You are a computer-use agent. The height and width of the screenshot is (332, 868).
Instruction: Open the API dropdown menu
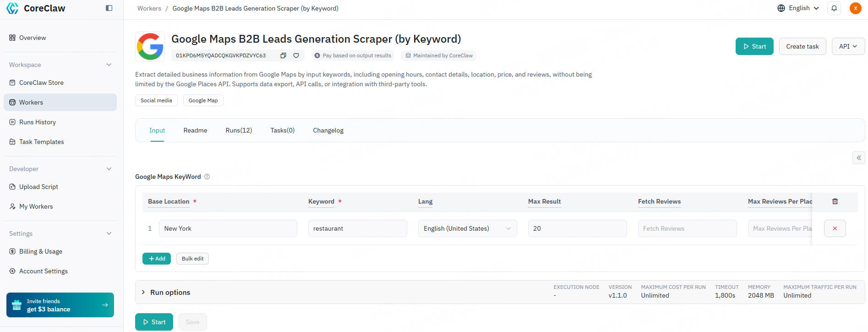click(x=848, y=46)
